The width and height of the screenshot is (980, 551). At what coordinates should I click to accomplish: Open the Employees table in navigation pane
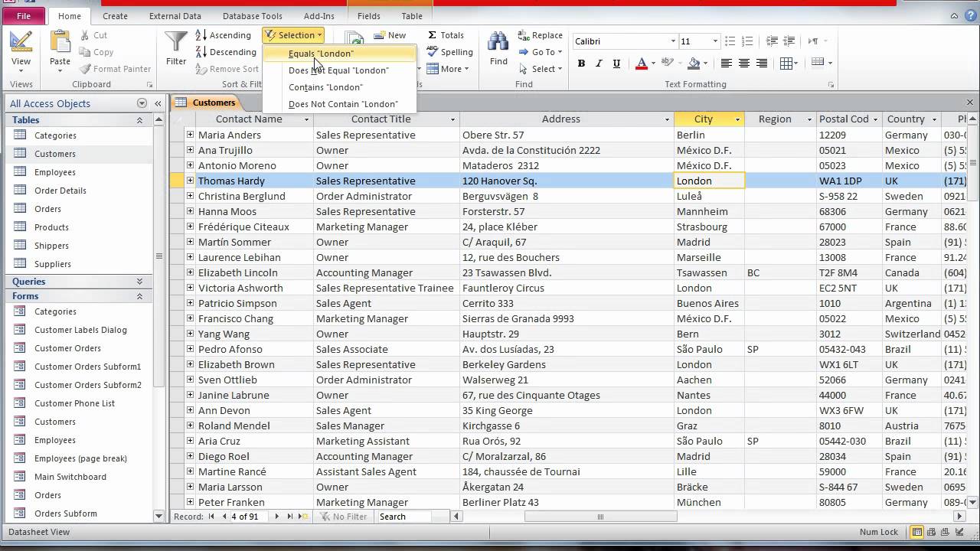pos(54,172)
